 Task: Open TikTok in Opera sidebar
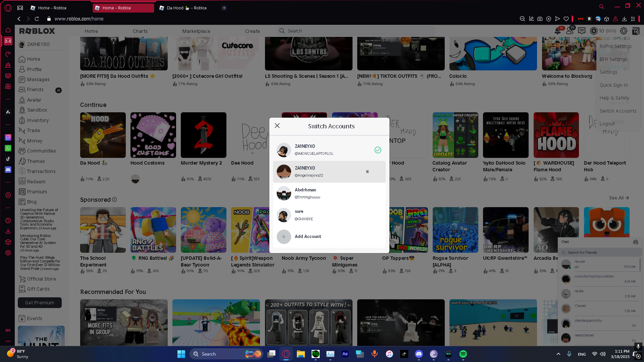(8, 159)
